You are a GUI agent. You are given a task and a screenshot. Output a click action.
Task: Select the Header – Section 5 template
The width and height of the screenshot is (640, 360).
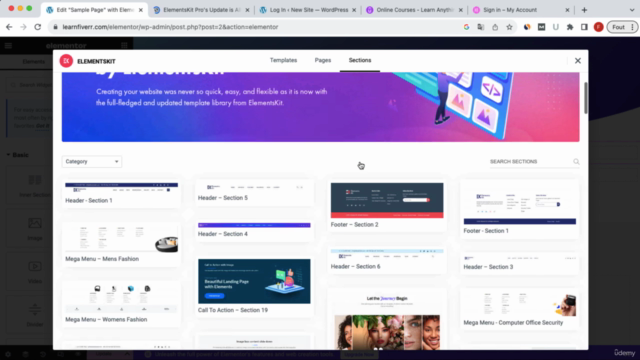tap(254, 192)
